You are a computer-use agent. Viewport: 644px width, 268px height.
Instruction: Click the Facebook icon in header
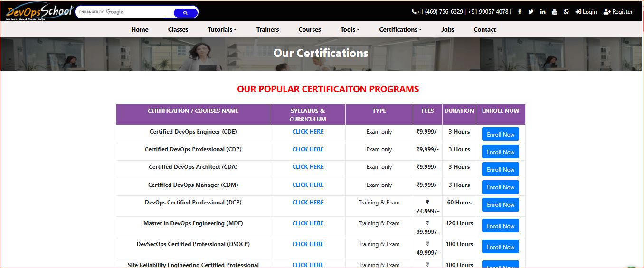coord(520,12)
